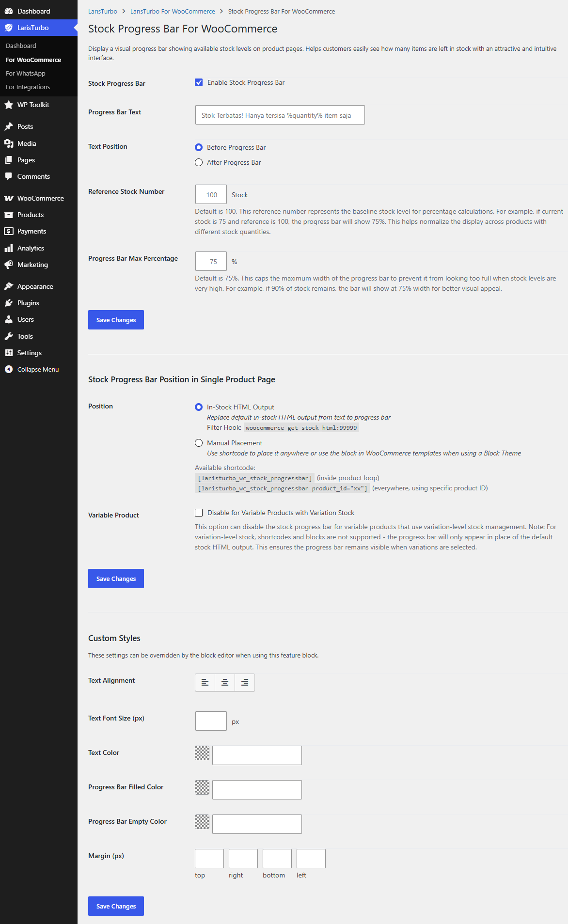The width and height of the screenshot is (568, 924).
Task: Open the top-level Dashboard menu
Action: click(x=39, y=11)
